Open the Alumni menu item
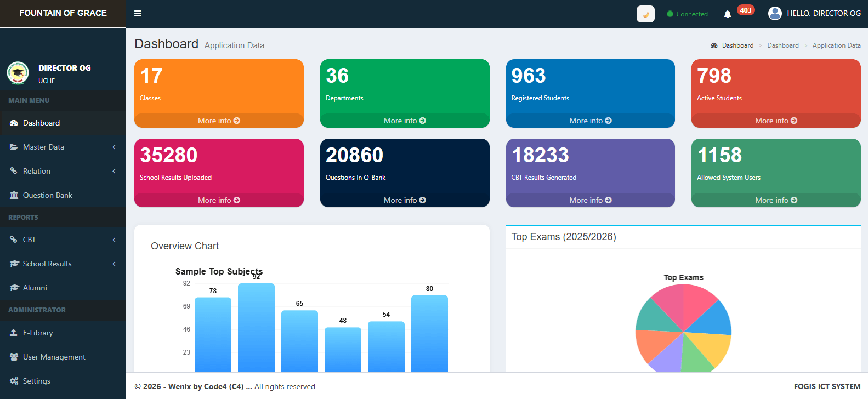 tap(63, 288)
